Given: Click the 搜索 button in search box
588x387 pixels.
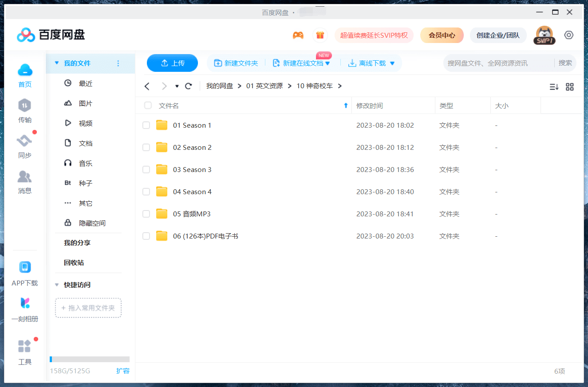Looking at the screenshot, I should (565, 63).
